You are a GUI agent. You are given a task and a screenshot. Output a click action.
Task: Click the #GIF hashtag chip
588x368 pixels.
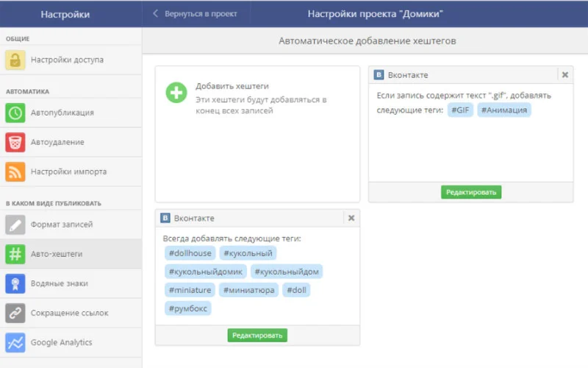459,110
